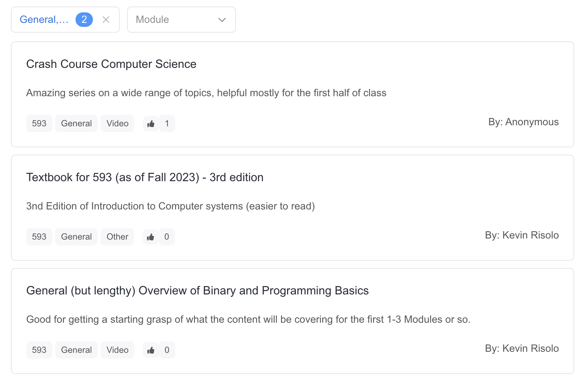Click the Video tag on Crash Course card
588x379 pixels.
click(x=117, y=124)
